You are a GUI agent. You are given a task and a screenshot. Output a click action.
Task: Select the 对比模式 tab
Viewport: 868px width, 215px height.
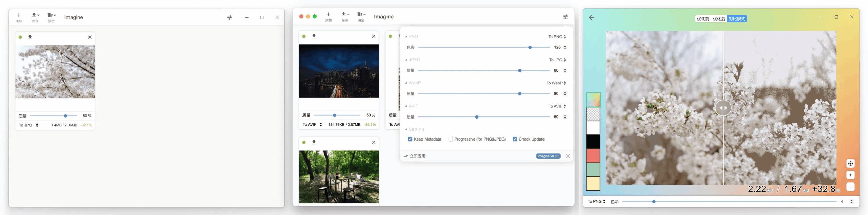(x=737, y=19)
